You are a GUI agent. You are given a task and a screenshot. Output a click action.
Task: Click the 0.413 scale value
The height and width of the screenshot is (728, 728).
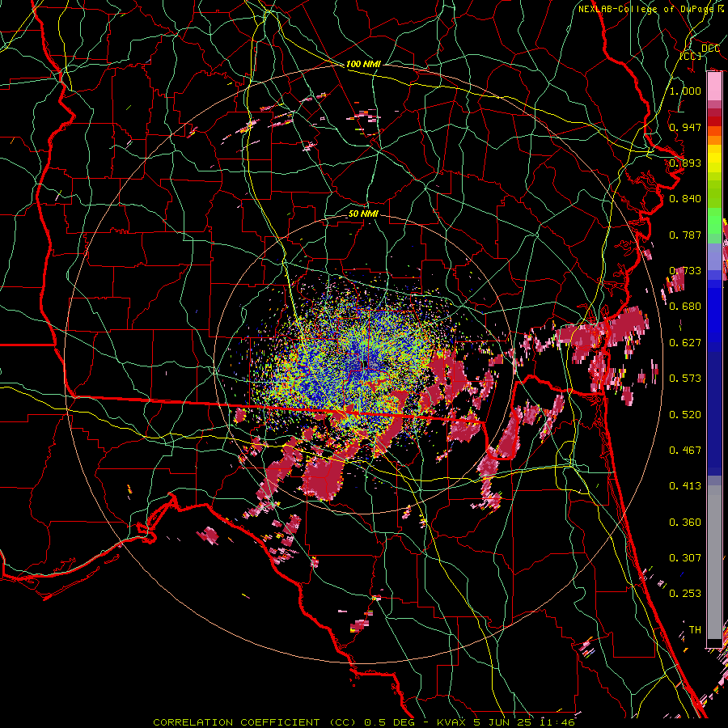point(685,485)
